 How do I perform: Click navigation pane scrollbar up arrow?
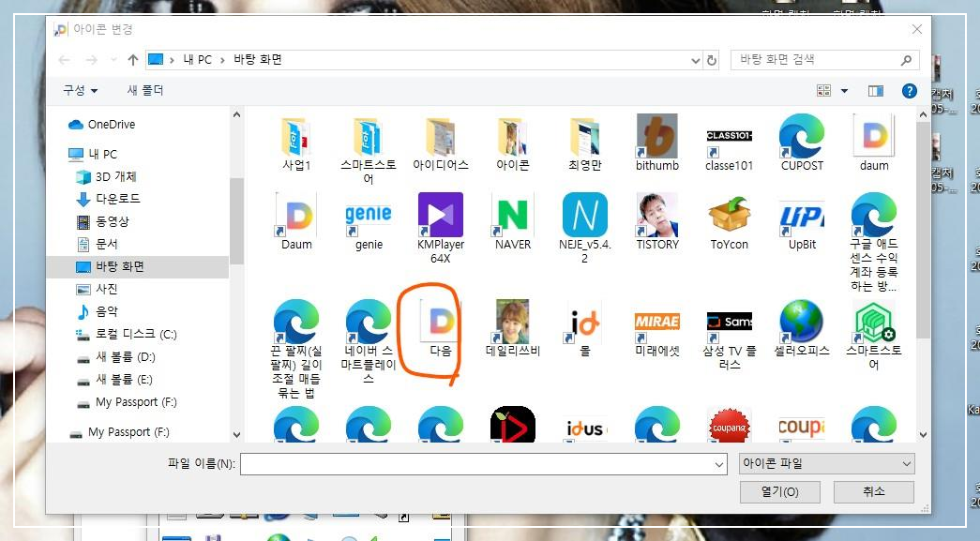pos(236,115)
